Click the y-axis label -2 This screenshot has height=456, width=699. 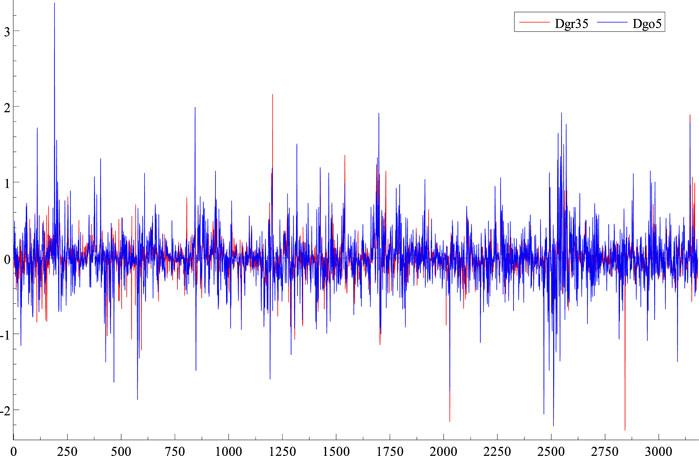click(x=4, y=411)
